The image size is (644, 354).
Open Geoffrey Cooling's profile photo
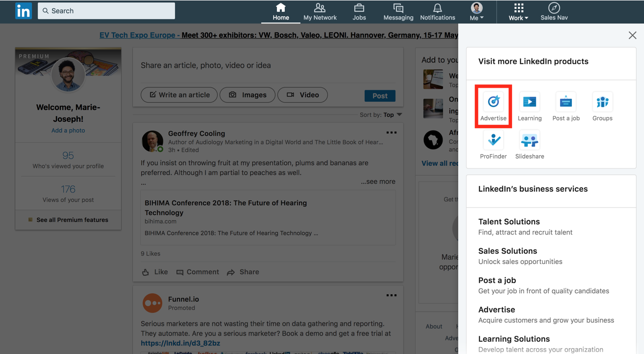(x=152, y=141)
